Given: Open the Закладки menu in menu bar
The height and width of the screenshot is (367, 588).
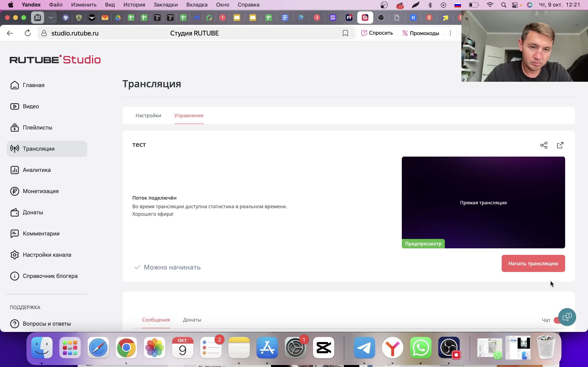Looking at the screenshot, I should (165, 5).
